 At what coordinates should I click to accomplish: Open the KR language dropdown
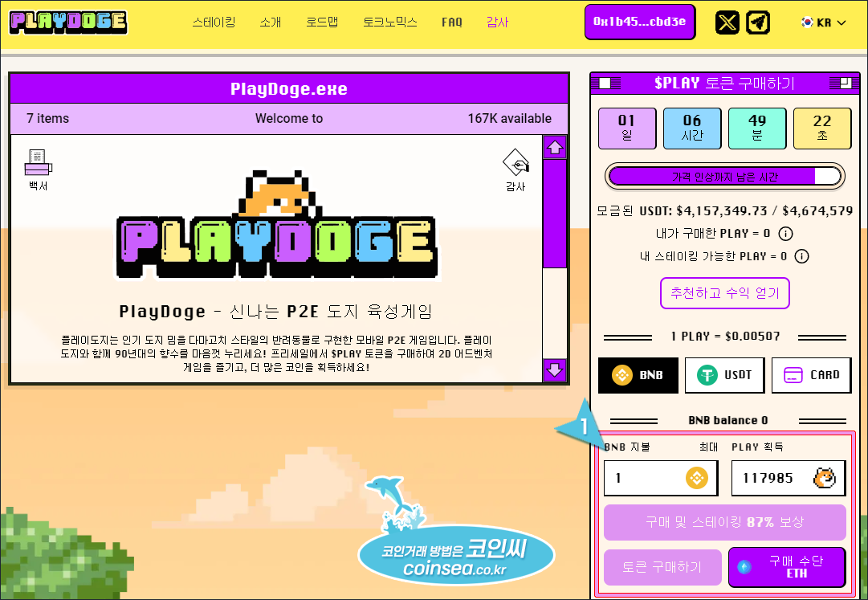tap(824, 22)
